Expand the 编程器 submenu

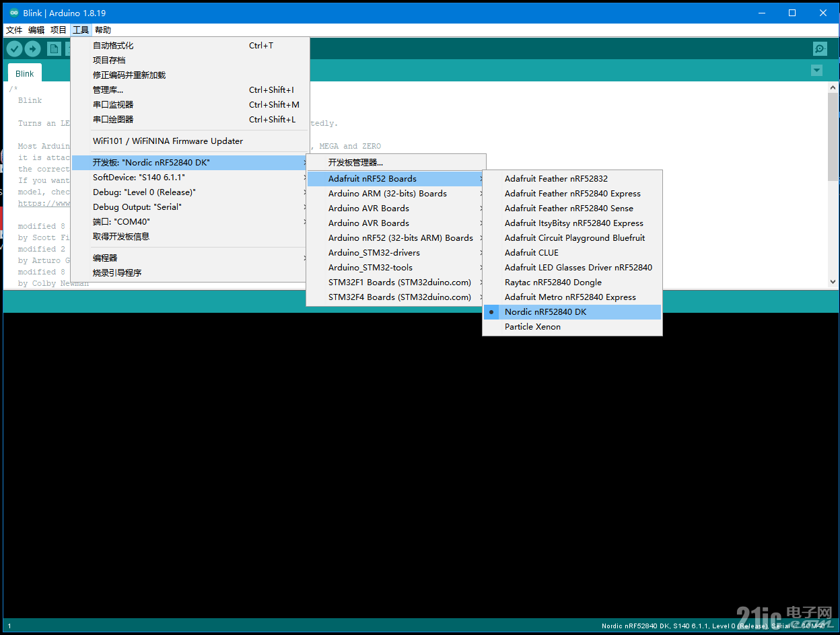click(190, 258)
